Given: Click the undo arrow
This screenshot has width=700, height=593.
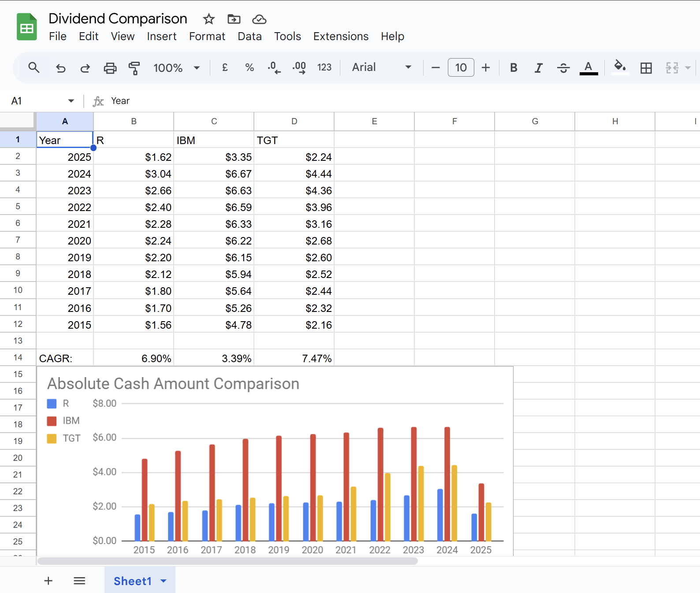Looking at the screenshot, I should pyautogui.click(x=60, y=68).
